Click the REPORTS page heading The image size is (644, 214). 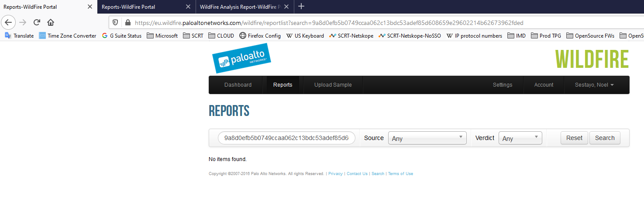229,111
